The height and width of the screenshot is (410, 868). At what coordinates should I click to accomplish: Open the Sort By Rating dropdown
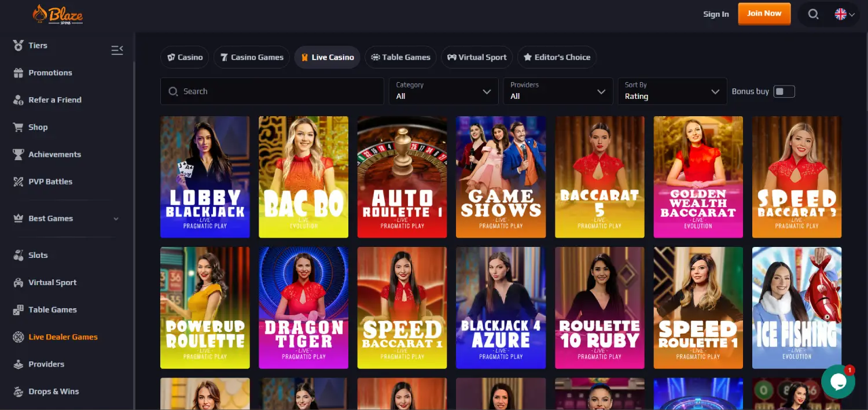coord(672,91)
